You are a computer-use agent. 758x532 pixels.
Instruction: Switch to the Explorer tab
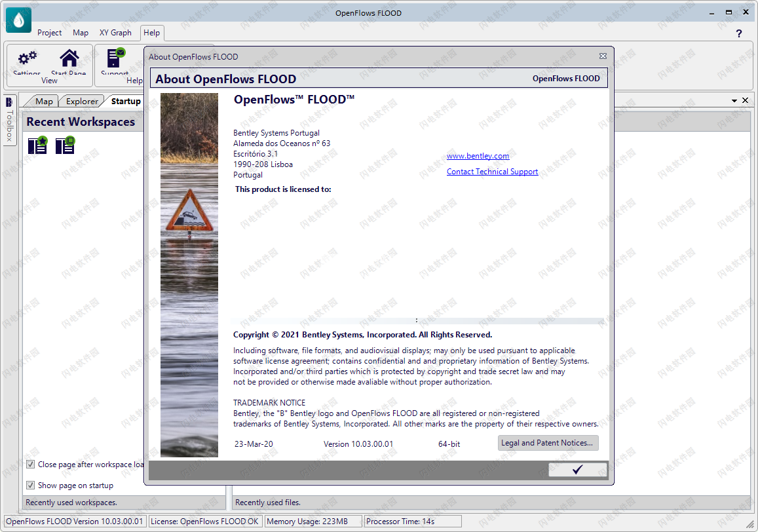pyautogui.click(x=82, y=101)
